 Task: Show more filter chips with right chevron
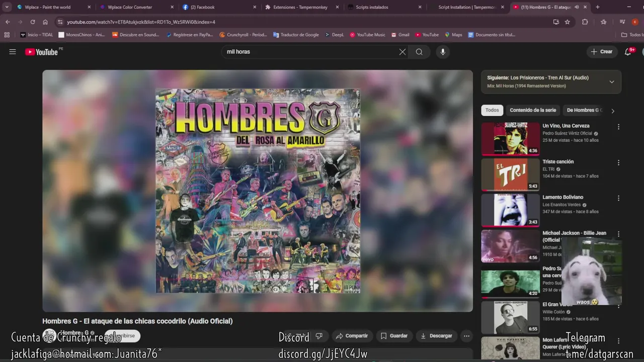tap(613, 111)
